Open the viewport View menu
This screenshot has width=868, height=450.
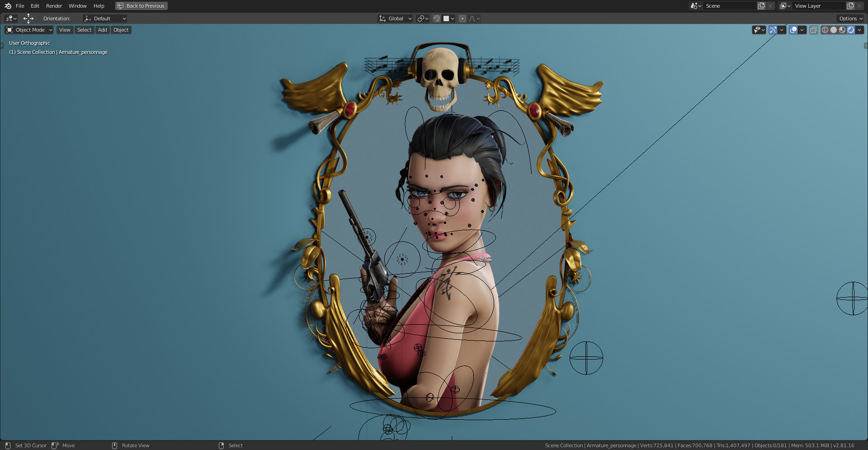pos(65,30)
